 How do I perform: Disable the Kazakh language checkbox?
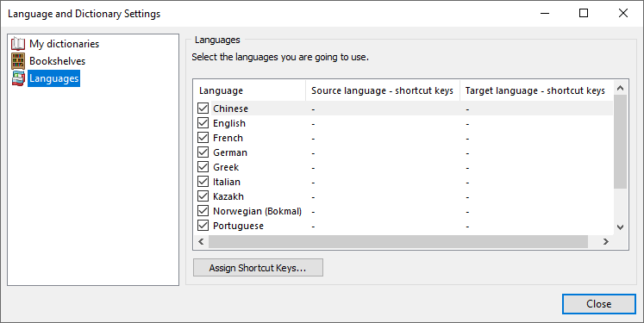tap(203, 196)
